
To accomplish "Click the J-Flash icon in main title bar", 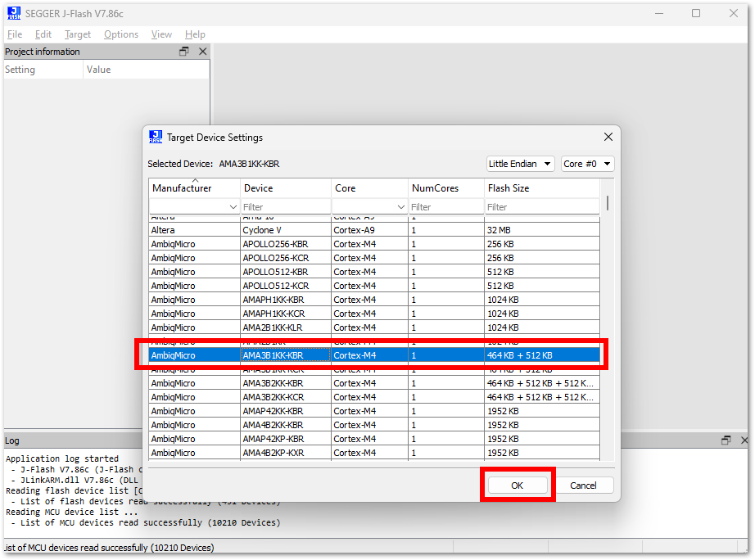I will [x=14, y=13].
